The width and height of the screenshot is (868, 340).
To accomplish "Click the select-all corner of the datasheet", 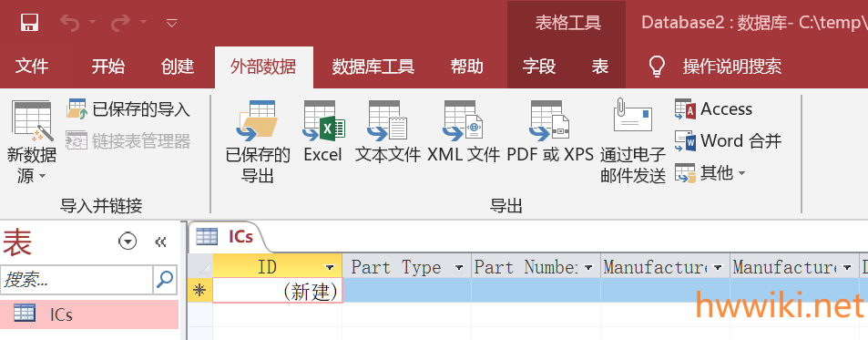I will point(199,266).
